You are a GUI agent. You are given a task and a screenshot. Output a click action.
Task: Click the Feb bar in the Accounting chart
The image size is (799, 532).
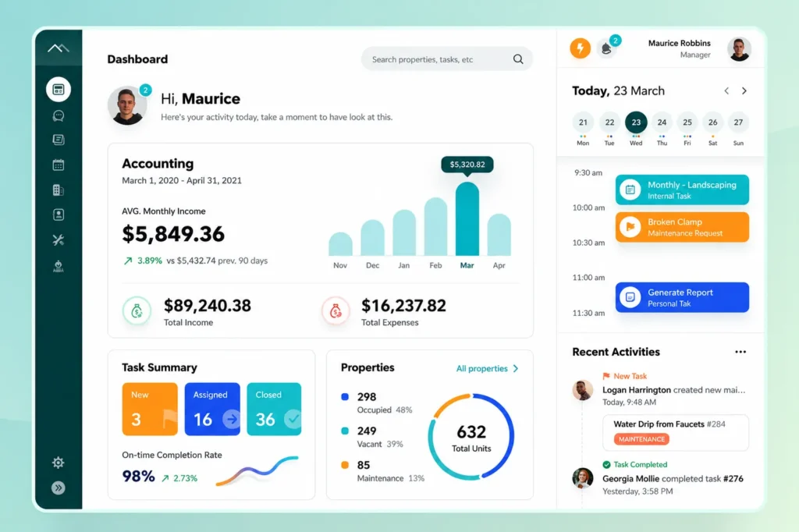[435, 226]
